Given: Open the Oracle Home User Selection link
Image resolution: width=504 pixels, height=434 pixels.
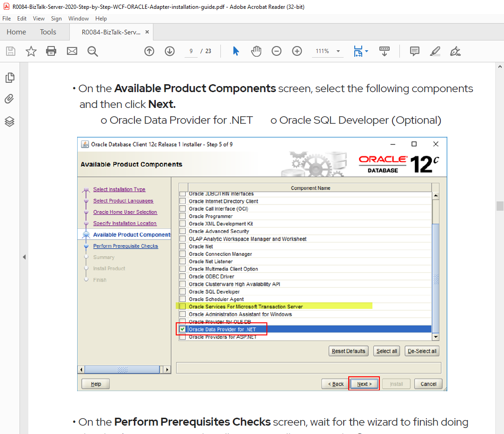Looking at the screenshot, I should coord(125,212).
